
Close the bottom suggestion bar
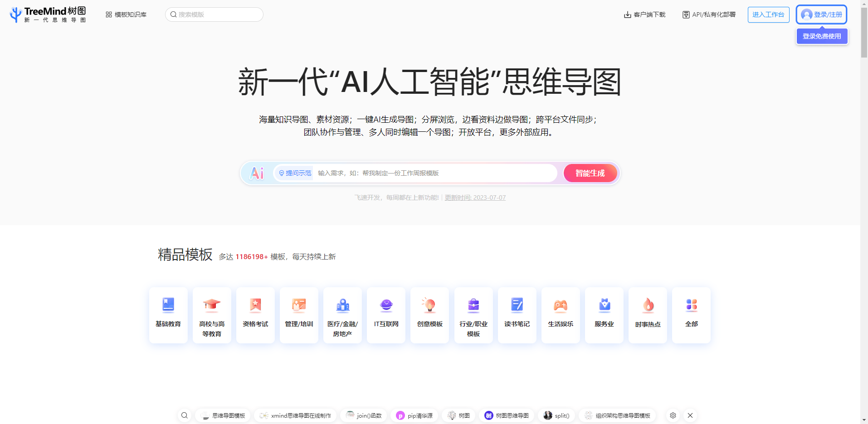(x=690, y=415)
